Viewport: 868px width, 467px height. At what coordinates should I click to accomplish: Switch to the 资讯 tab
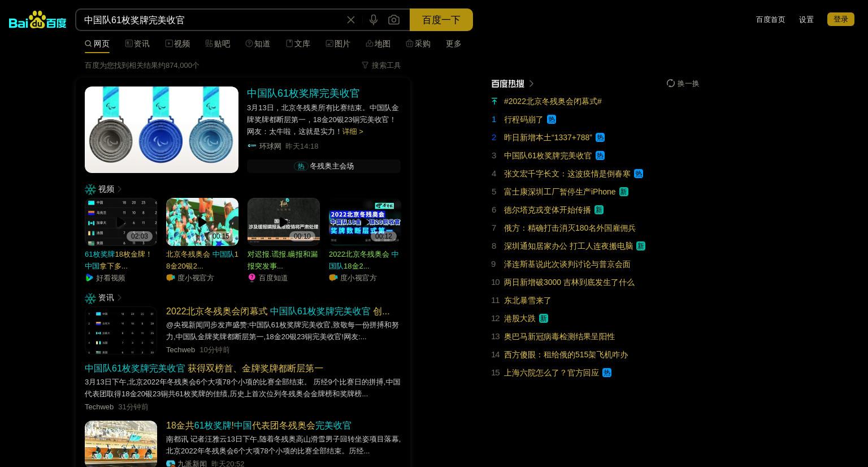(137, 44)
